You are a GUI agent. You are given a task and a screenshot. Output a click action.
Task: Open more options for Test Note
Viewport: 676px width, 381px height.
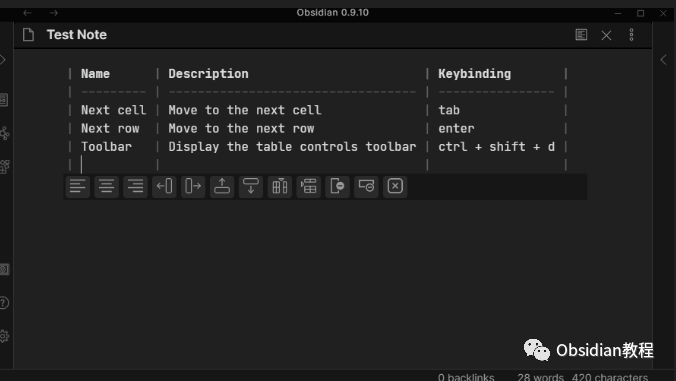[631, 34]
